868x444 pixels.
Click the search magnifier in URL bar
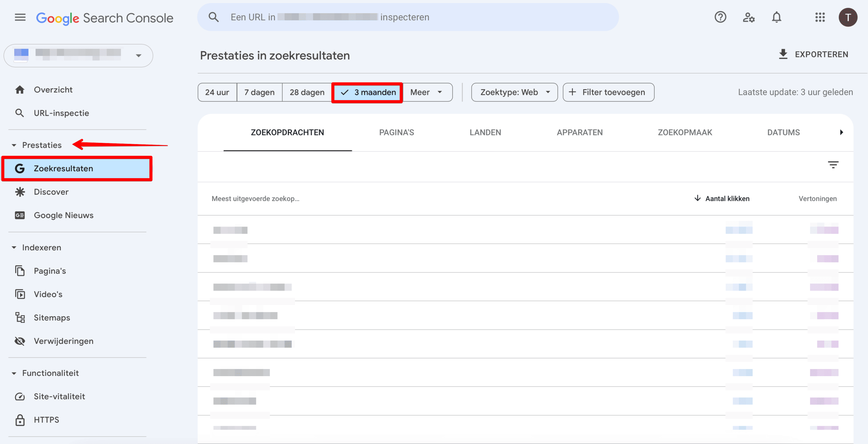(214, 17)
